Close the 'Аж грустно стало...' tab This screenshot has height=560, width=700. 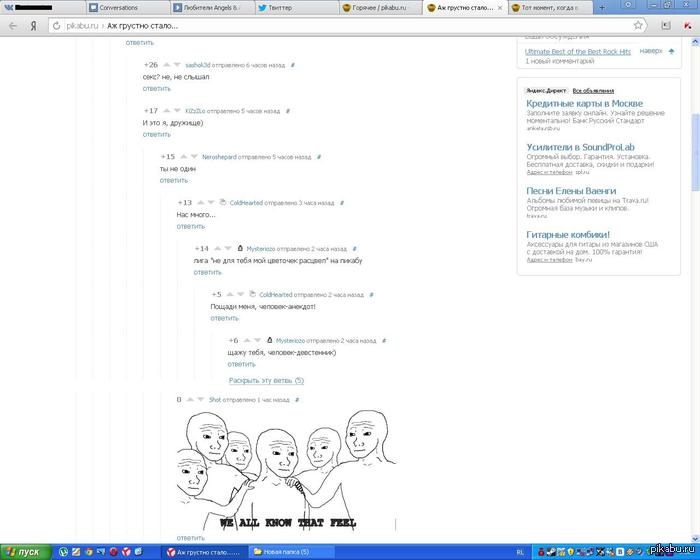(500, 8)
